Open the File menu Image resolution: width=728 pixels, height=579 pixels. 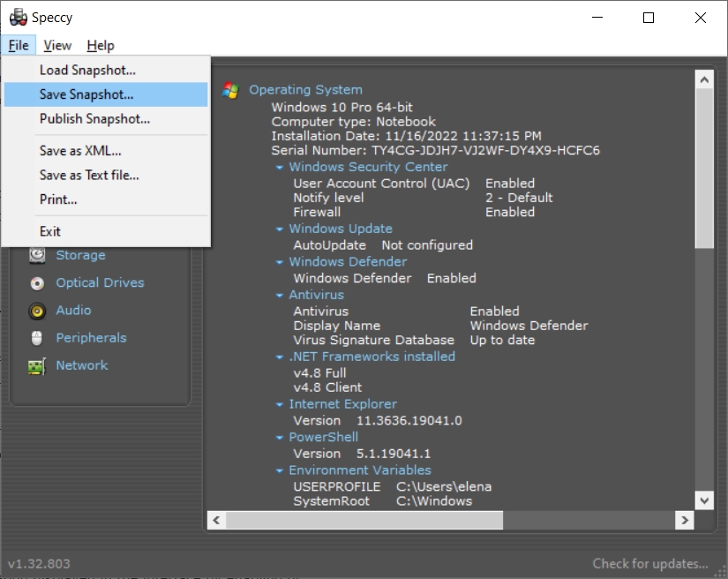point(19,46)
